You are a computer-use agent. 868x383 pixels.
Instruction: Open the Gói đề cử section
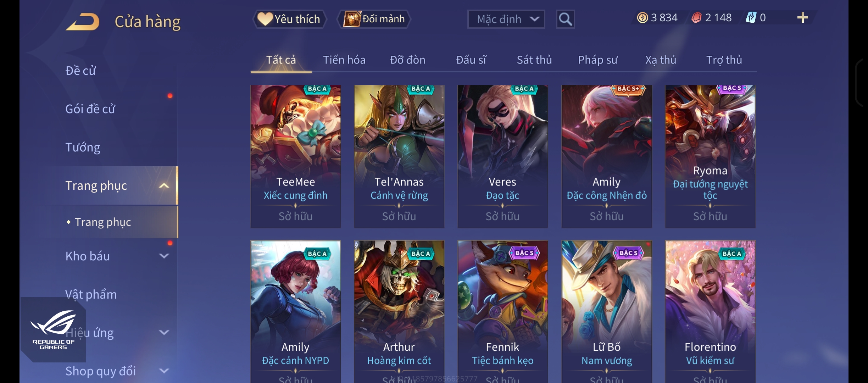90,109
